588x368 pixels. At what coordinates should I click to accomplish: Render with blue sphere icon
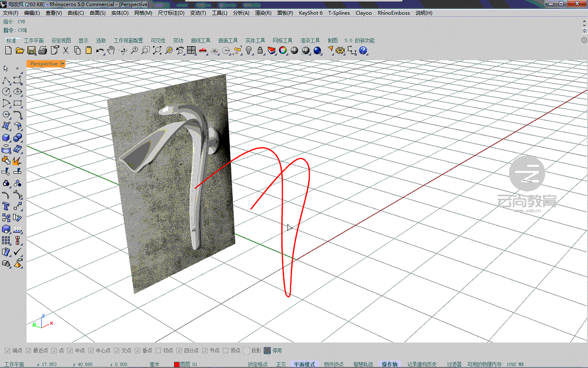click(317, 50)
